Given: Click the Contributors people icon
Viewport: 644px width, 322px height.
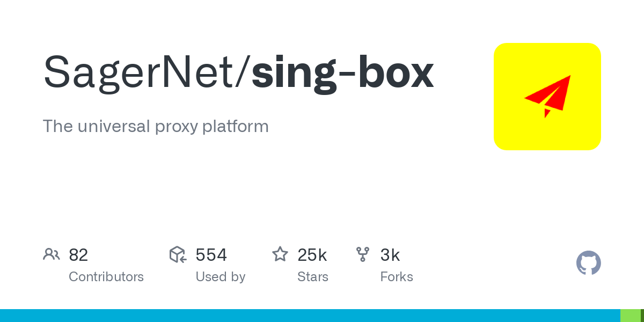Looking at the screenshot, I should [52, 254].
